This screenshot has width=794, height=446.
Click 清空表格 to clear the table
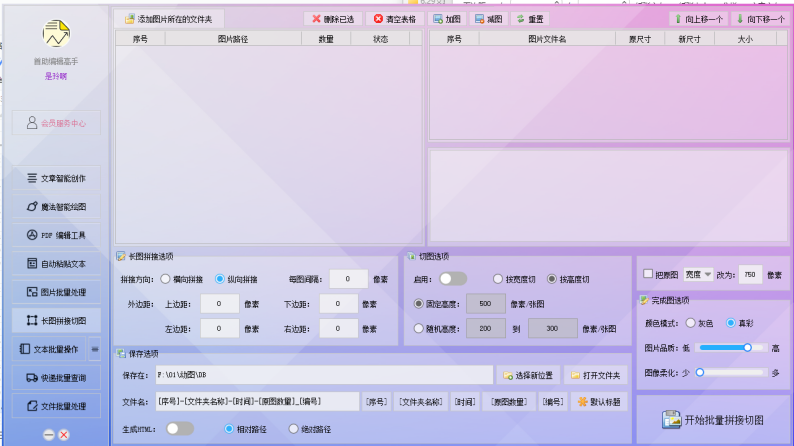(394, 19)
